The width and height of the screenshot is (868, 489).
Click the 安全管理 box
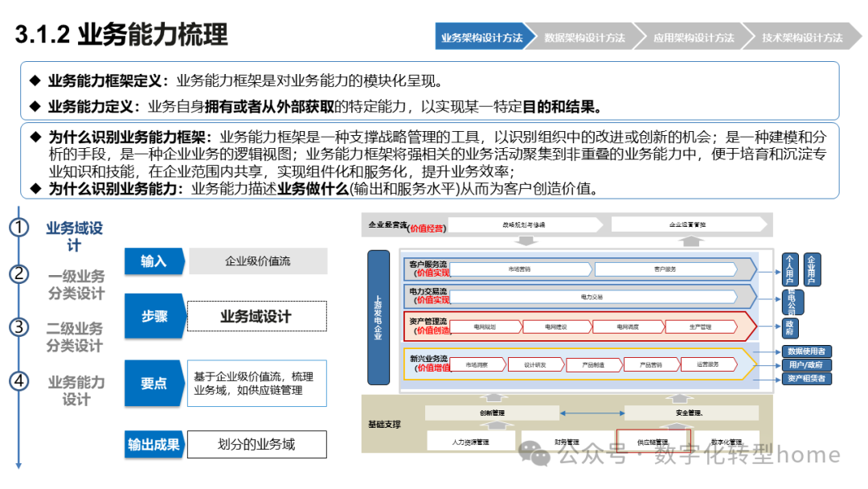(691, 413)
